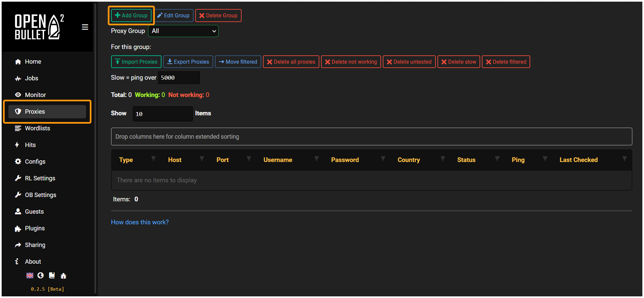Click the version label 0.2.5 [Beta]

(47, 289)
